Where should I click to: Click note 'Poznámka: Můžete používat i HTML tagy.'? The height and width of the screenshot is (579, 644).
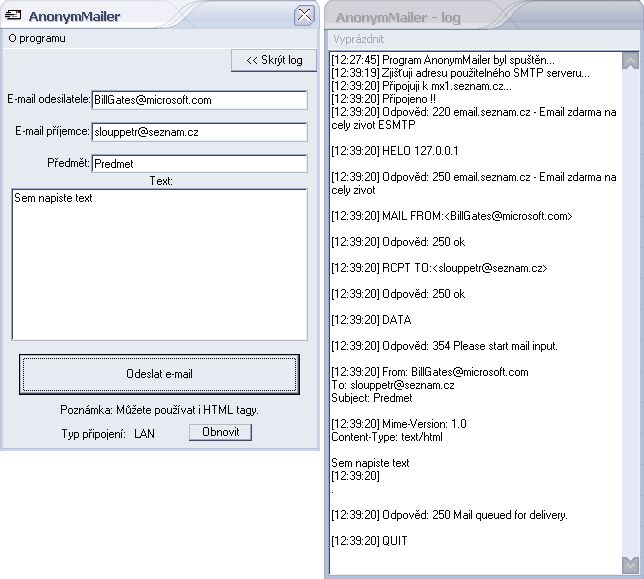coord(159,410)
